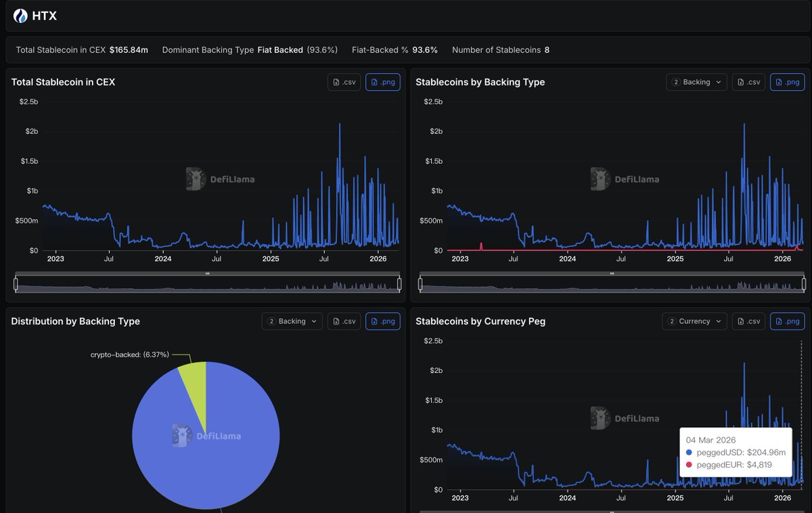
Task: Save Stablecoins by Backing Type chart as .png
Action: 788,82
